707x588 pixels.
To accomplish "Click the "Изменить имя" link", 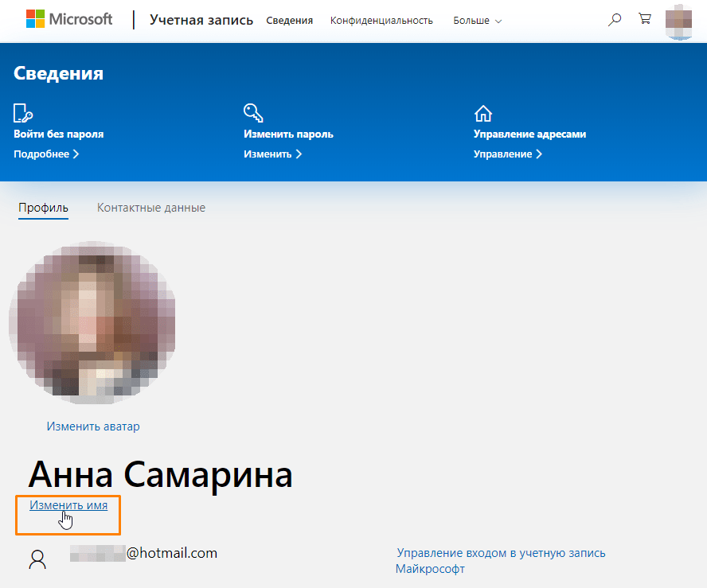I will coord(68,504).
